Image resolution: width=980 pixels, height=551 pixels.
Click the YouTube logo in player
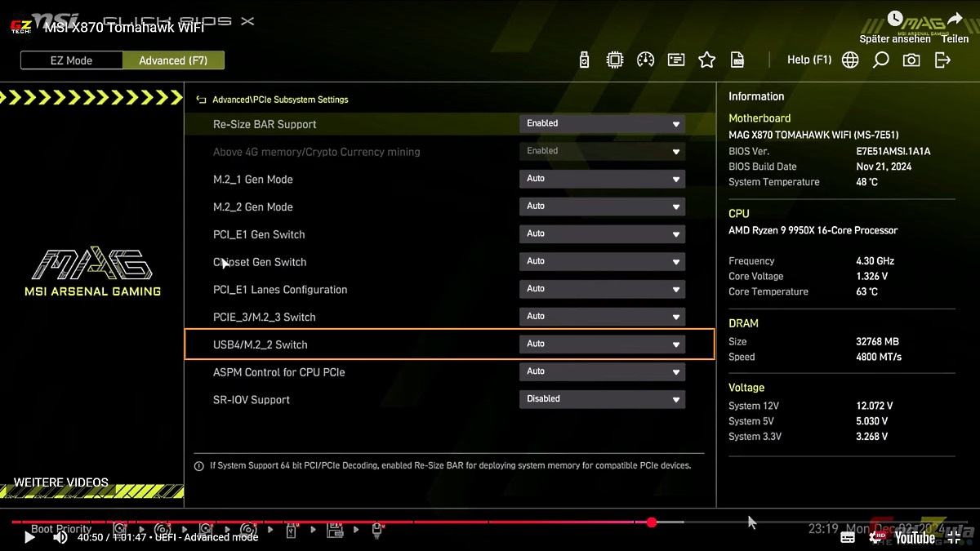tap(915, 537)
